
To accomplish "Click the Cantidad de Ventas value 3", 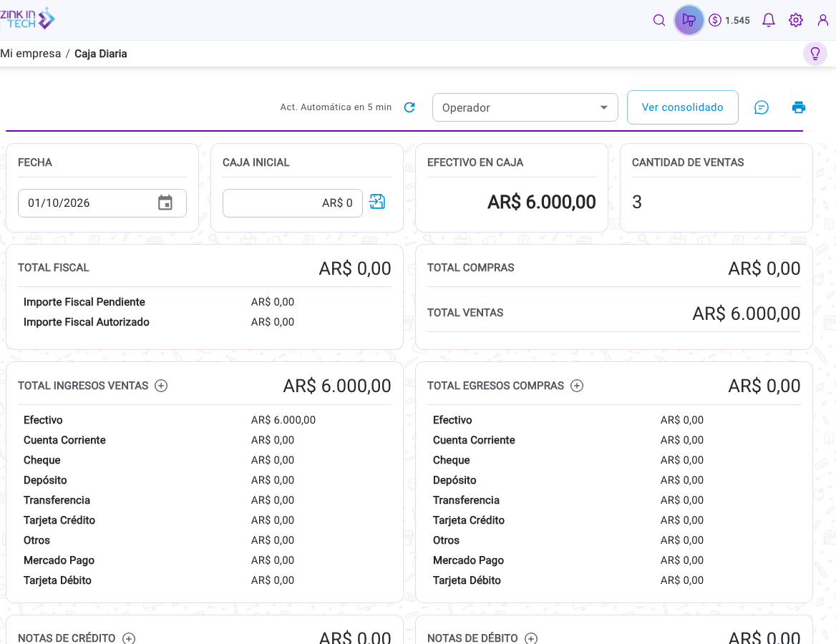I will click(636, 202).
